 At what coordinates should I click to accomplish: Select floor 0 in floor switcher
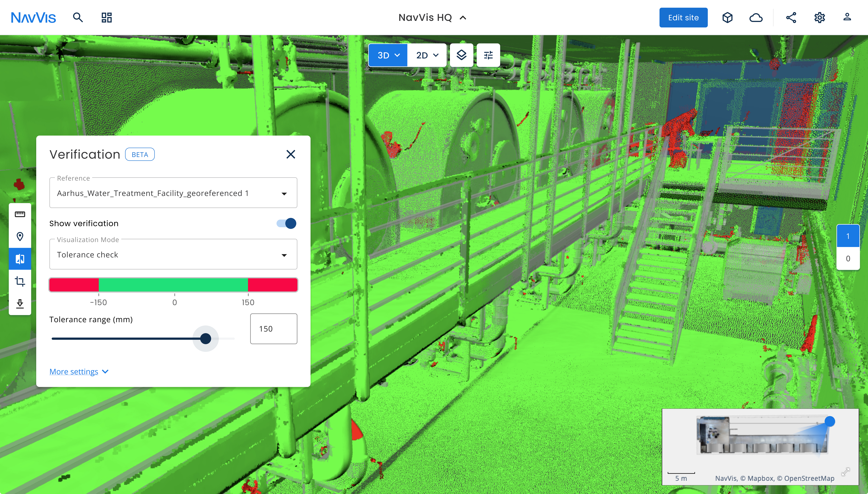pyautogui.click(x=848, y=259)
